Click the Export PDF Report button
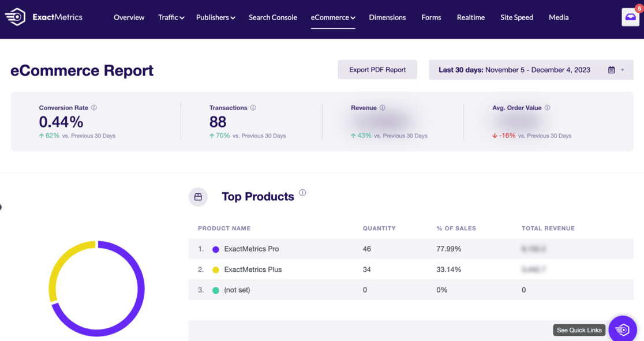The height and width of the screenshot is (341, 644). 377,70
